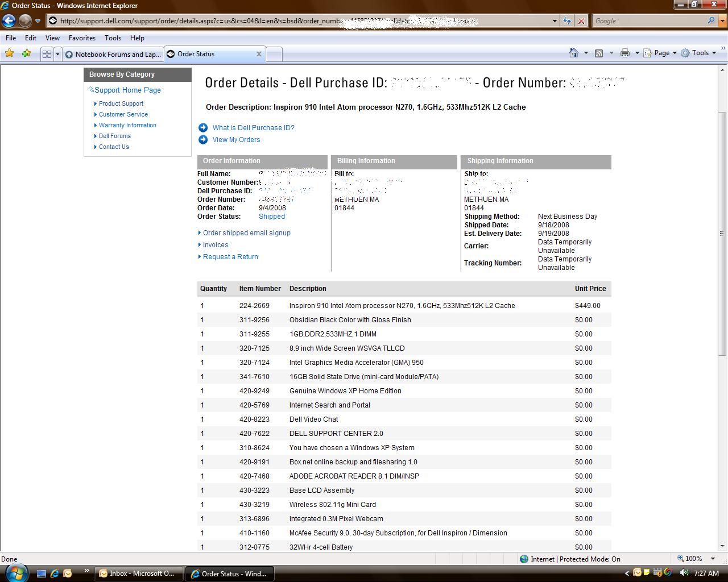
Task: Open the Product Support link
Action: [121, 103]
